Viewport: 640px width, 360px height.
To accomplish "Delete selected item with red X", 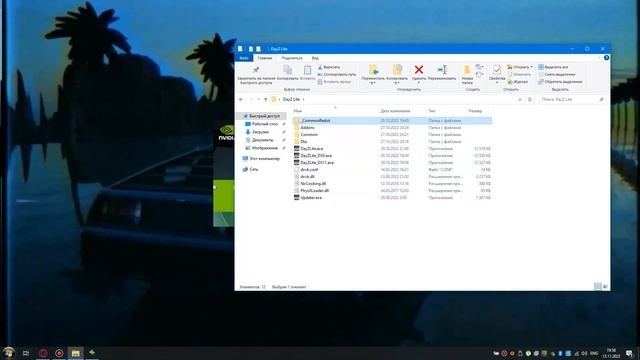I will point(418,73).
